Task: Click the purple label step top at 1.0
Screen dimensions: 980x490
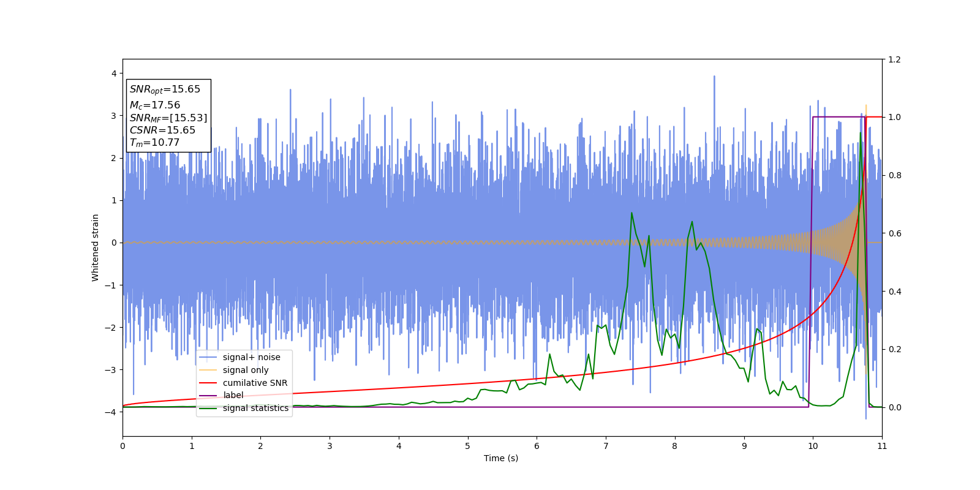Action: (x=839, y=117)
